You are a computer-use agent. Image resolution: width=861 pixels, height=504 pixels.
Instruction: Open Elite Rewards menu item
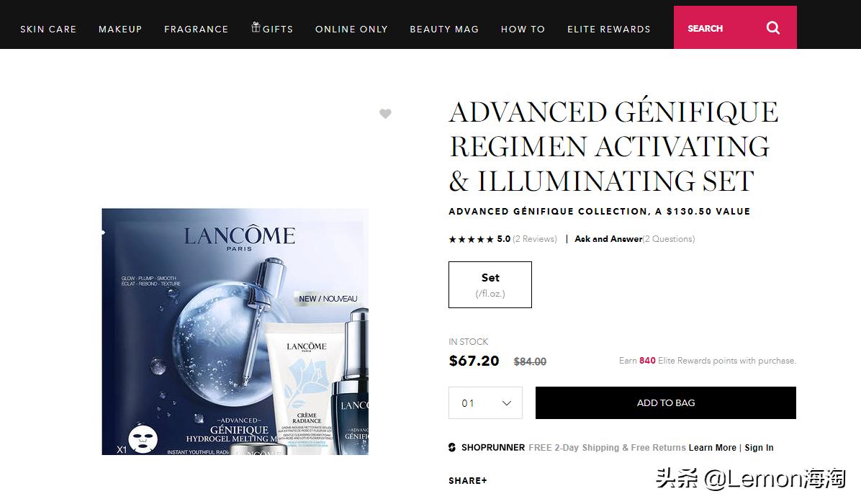pyautogui.click(x=609, y=29)
